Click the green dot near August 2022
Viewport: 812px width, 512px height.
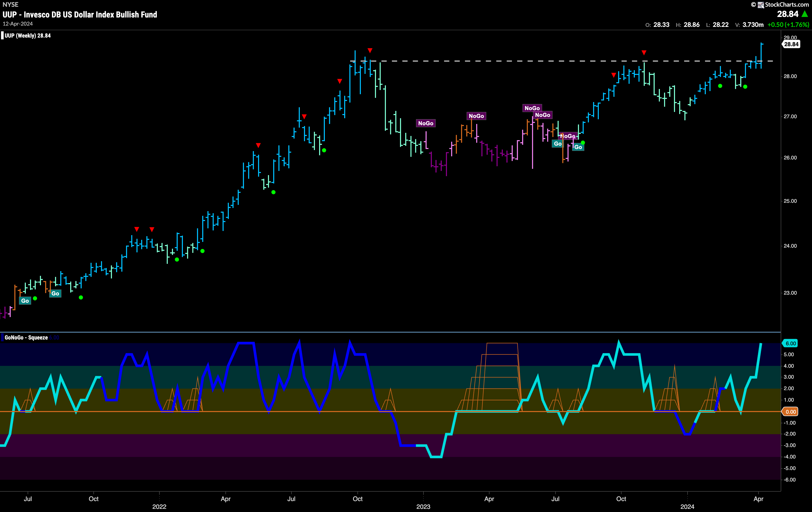pyautogui.click(x=324, y=150)
